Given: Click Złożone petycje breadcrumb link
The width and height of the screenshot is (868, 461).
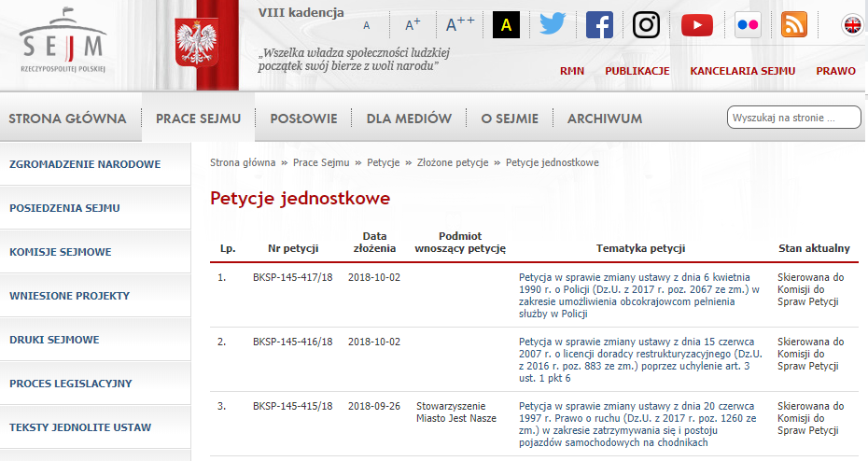Looking at the screenshot, I should pos(452,162).
